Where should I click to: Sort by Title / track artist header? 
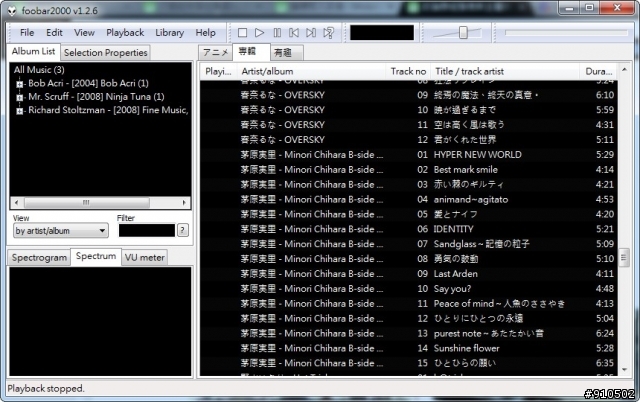505,71
